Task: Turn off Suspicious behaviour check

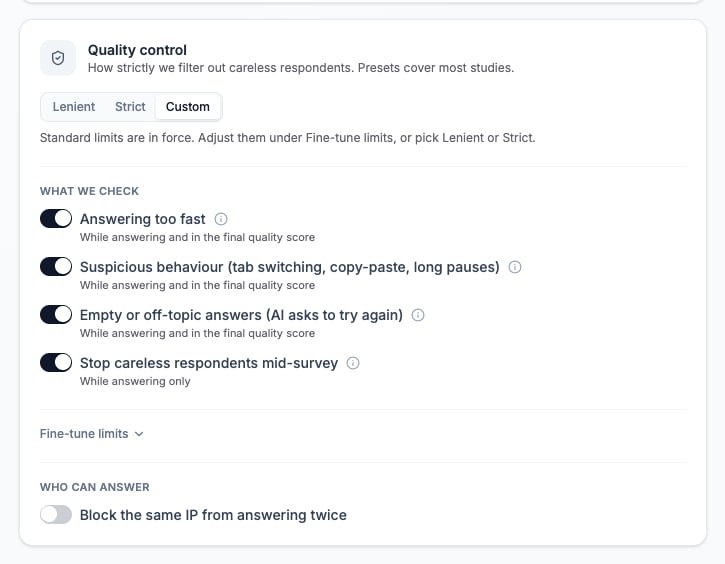Action: coord(56,267)
